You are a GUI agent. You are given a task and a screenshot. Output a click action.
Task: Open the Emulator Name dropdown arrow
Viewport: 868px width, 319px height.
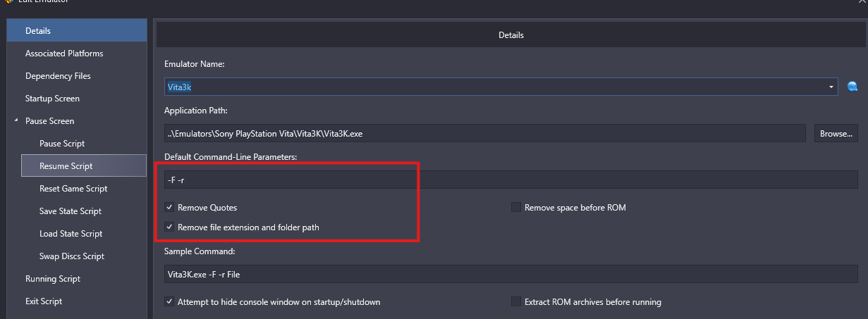pos(831,87)
